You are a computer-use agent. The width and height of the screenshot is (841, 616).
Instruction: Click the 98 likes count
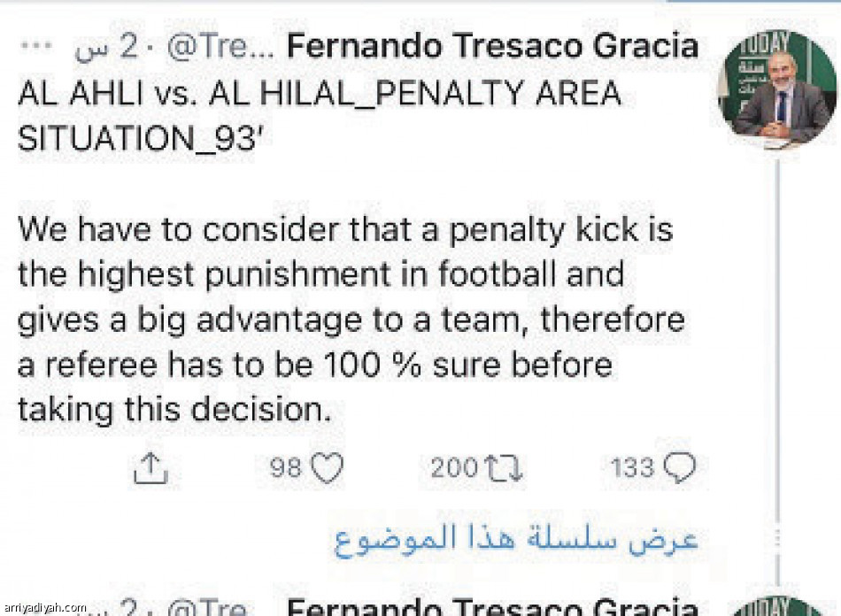pyautogui.click(x=286, y=467)
